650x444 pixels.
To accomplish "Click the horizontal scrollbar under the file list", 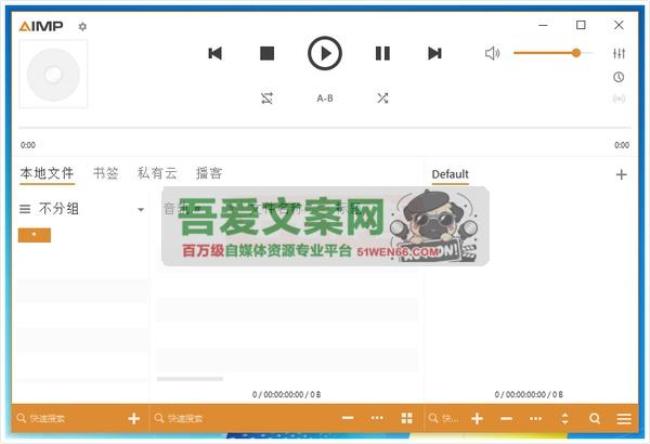I will (190, 378).
